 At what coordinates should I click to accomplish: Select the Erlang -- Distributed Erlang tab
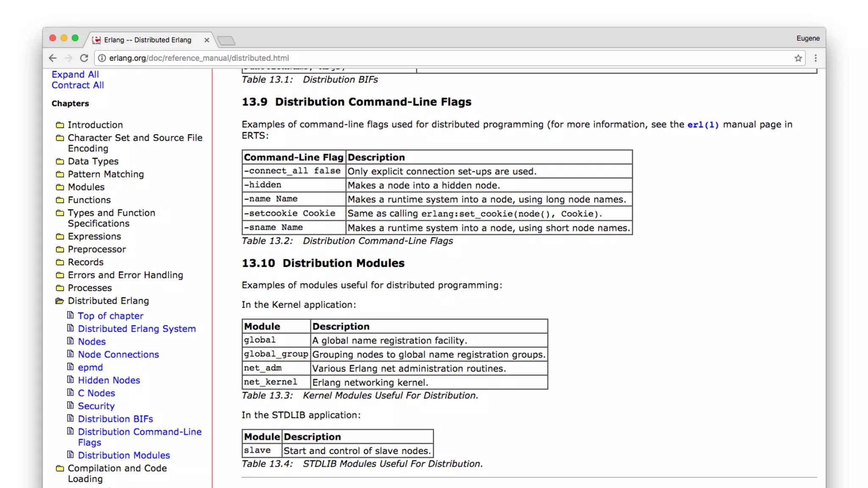[147, 40]
